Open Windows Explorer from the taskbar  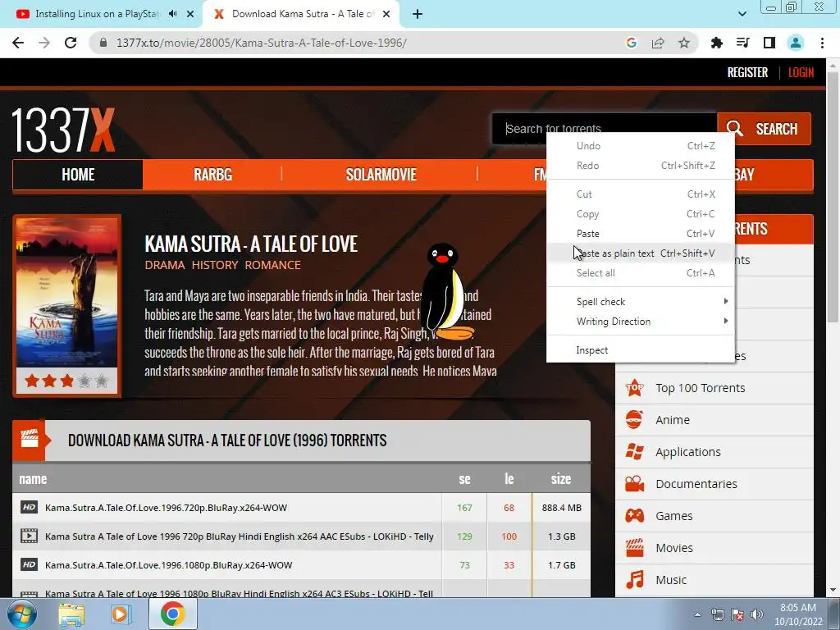click(x=71, y=614)
